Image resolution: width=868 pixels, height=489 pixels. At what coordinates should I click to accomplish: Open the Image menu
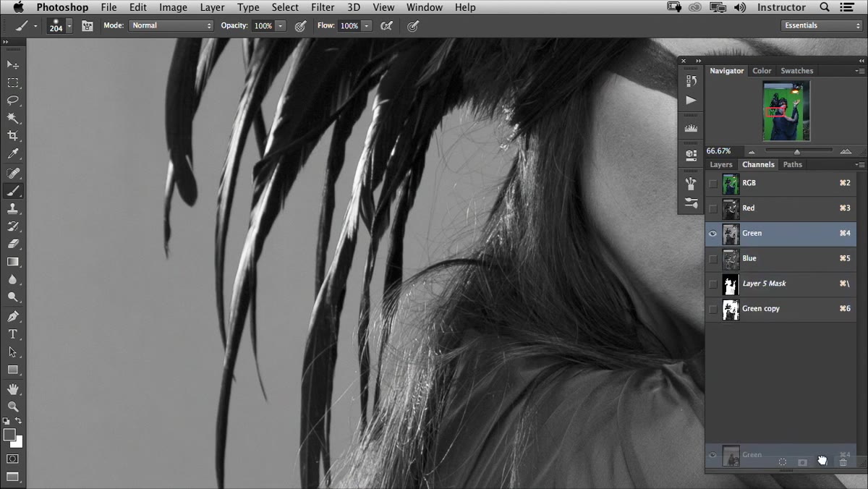(x=173, y=7)
